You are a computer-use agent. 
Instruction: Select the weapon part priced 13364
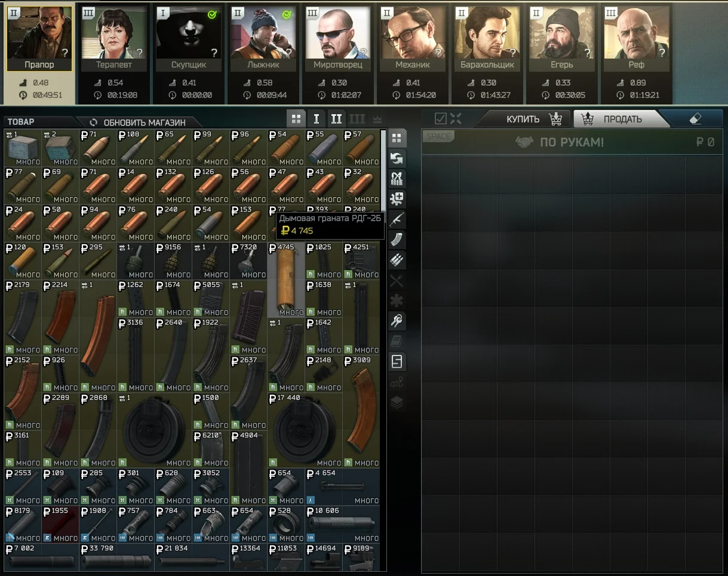pyautogui.click(x=248, y=557)
